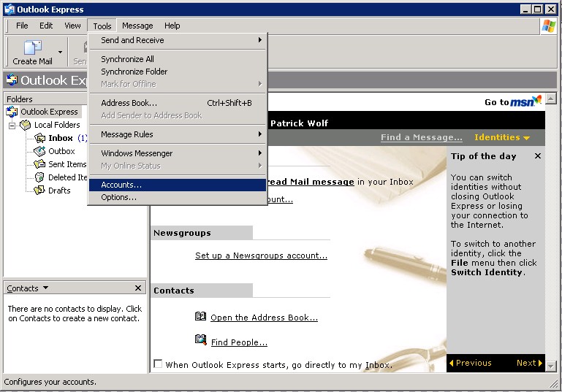Viewport: 562px width, 392px height.
Task: Select Synchronize All menu item
Action: tap(178, 59)
